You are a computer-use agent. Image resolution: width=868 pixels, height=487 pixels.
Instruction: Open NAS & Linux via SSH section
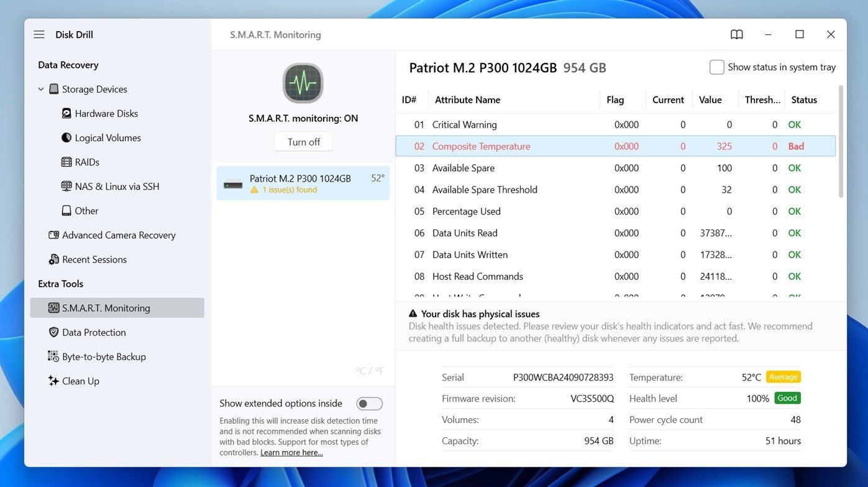[x=117, y=186]
